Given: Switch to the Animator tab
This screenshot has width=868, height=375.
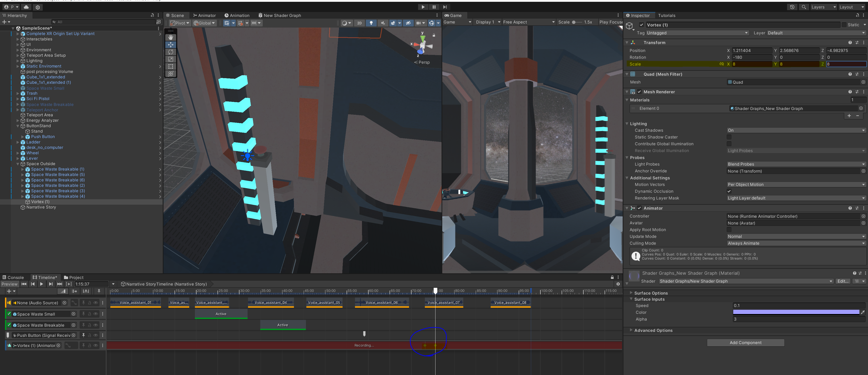Looking at the screenshot, I should 204,16.
